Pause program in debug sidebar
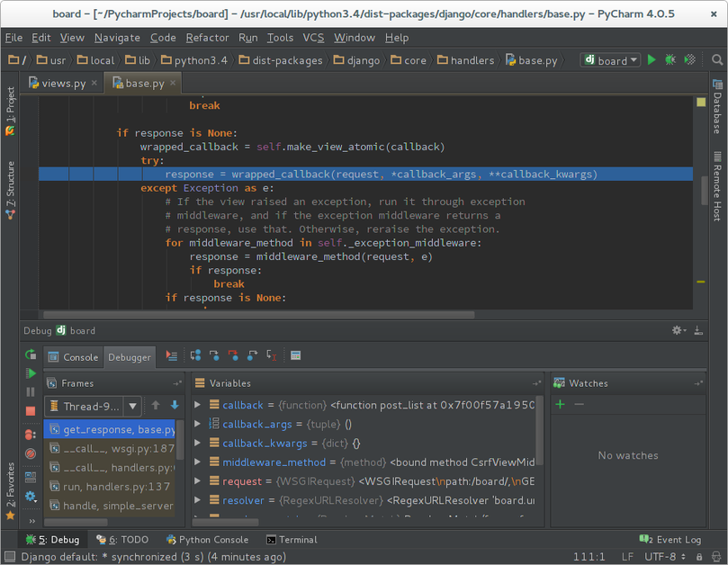The image size is (728, 565). click(31, 392)
